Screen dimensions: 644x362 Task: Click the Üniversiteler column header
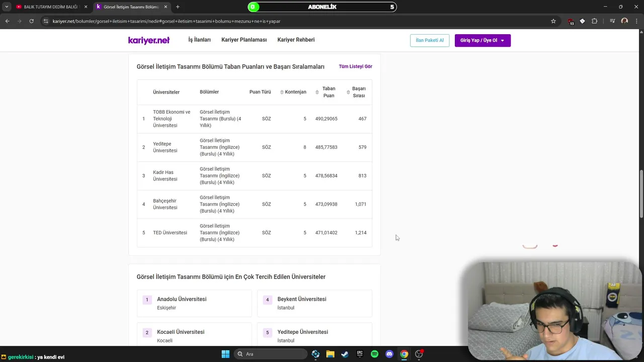pyautogui.click(x=166, y=92)
